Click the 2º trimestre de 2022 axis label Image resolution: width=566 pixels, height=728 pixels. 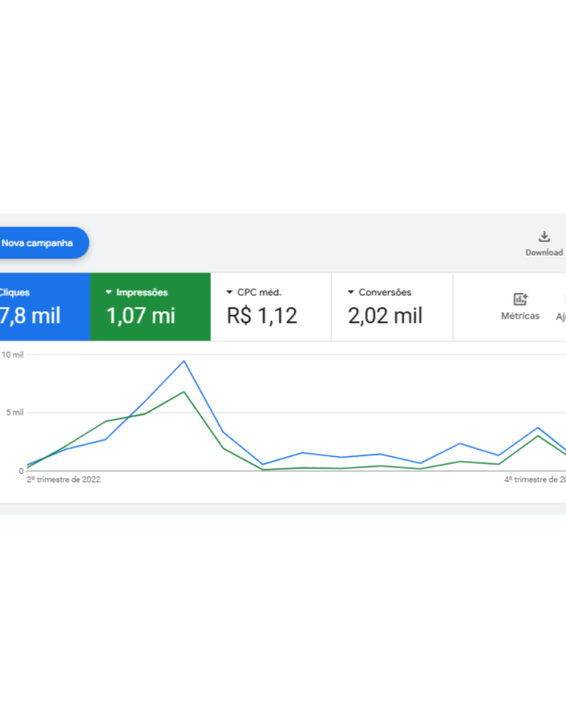(x=63, y=480)
